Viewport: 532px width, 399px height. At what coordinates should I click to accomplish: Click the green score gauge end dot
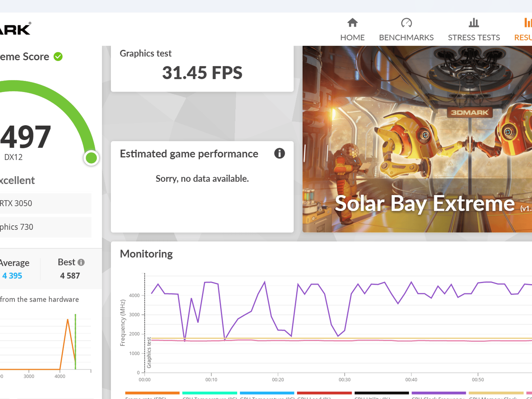[x=91, y=158]
